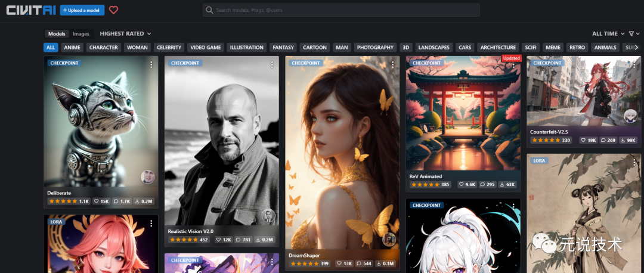
Task: Filter by PHOTOGRAPHY tag
Action: (x=376, y=48)
